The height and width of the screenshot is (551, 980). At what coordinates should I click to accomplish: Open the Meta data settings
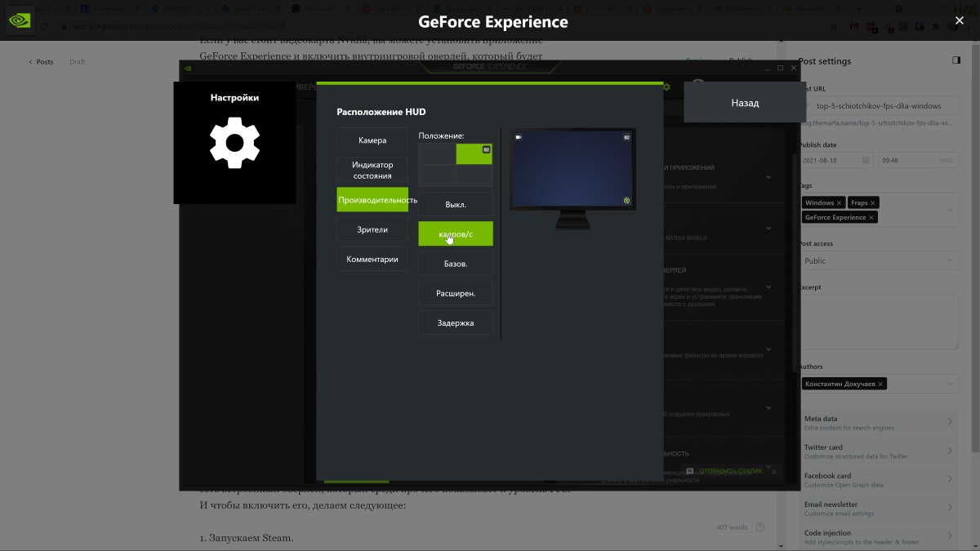(878, 422)
